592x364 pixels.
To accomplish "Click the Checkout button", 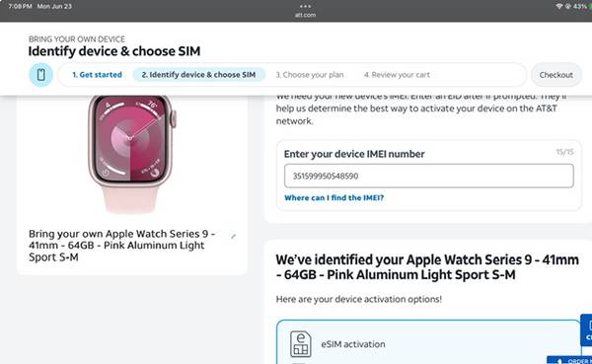I will [x=556, y=75].
